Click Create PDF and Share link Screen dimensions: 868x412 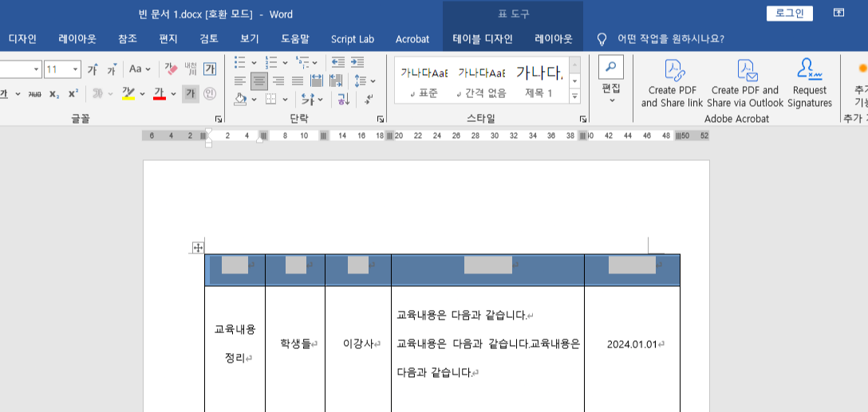point(672,84)
